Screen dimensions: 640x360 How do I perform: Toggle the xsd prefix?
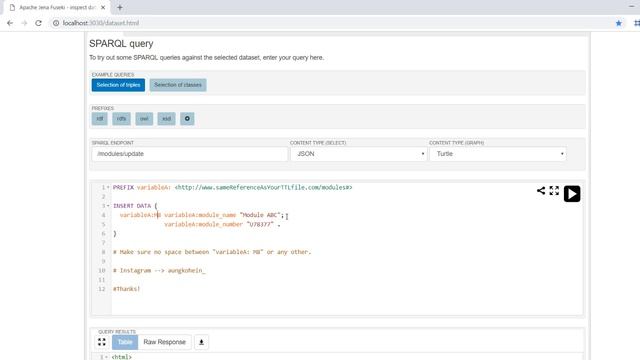pos(167,119)
